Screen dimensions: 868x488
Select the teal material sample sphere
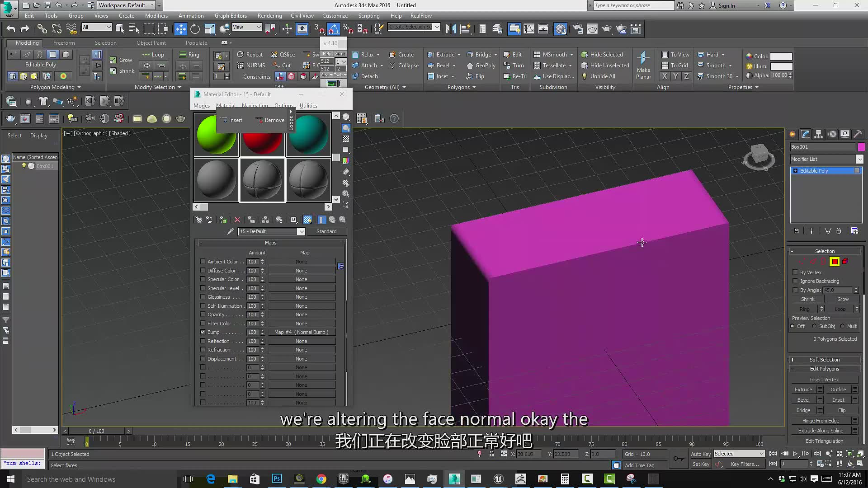(308, 134)
